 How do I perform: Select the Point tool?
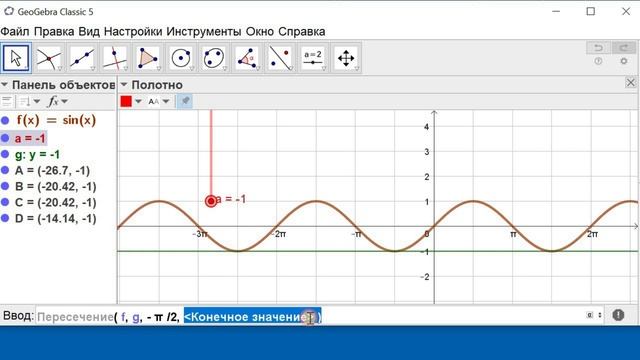49,58
